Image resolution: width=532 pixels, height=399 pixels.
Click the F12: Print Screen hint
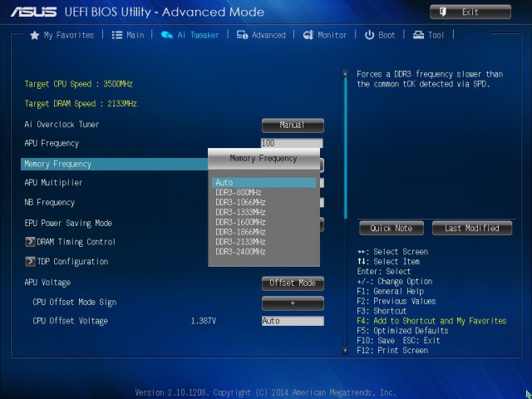(x=392, y=351)
